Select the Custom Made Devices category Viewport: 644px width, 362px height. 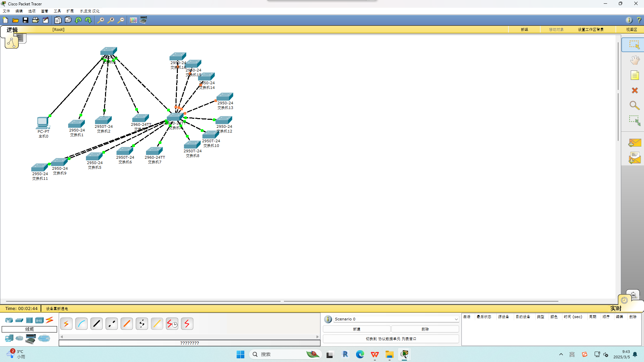(31, 339)
